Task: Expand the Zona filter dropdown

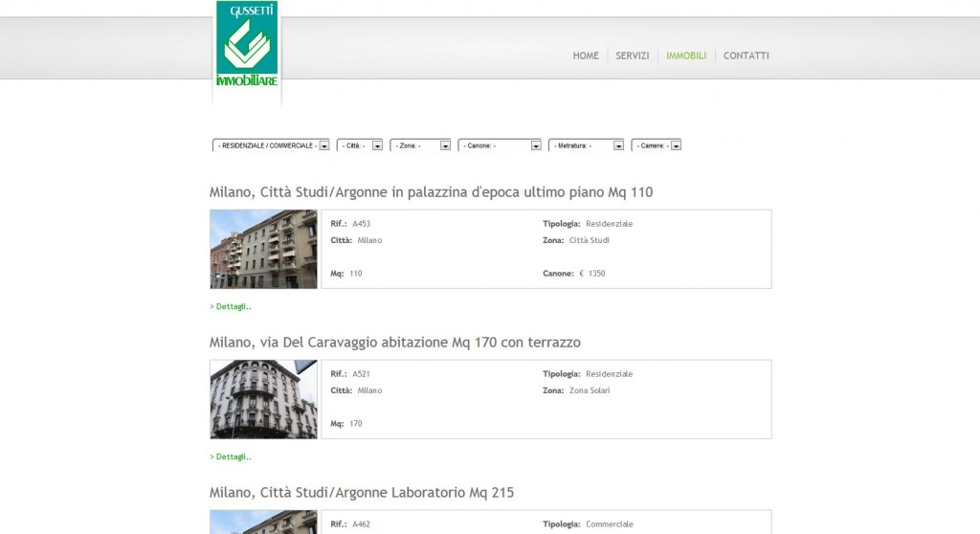Action: pyautogui.click(x=420, y=145)
